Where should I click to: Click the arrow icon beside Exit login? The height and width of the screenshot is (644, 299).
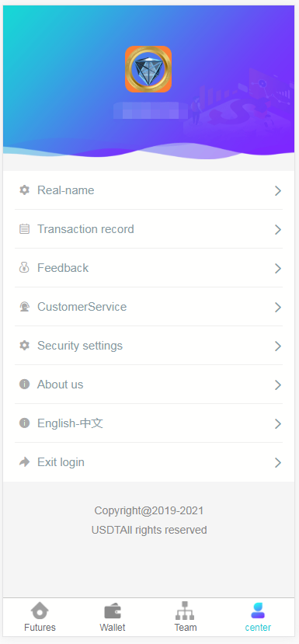pyautogui.click(x=25, y=462)
